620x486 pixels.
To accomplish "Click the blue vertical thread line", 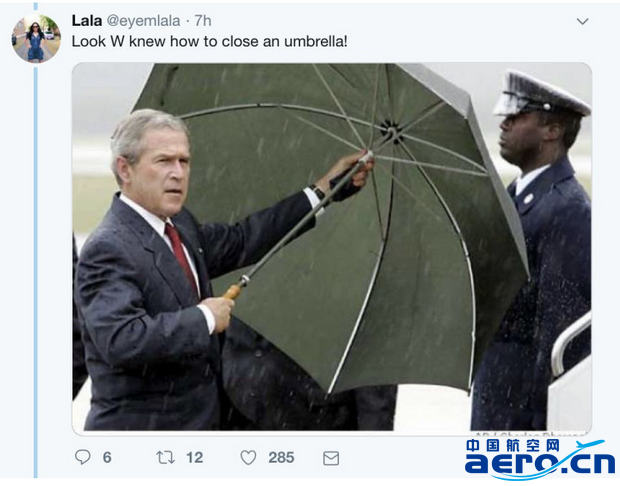I will pyautogui.click(x=36, y=273).
